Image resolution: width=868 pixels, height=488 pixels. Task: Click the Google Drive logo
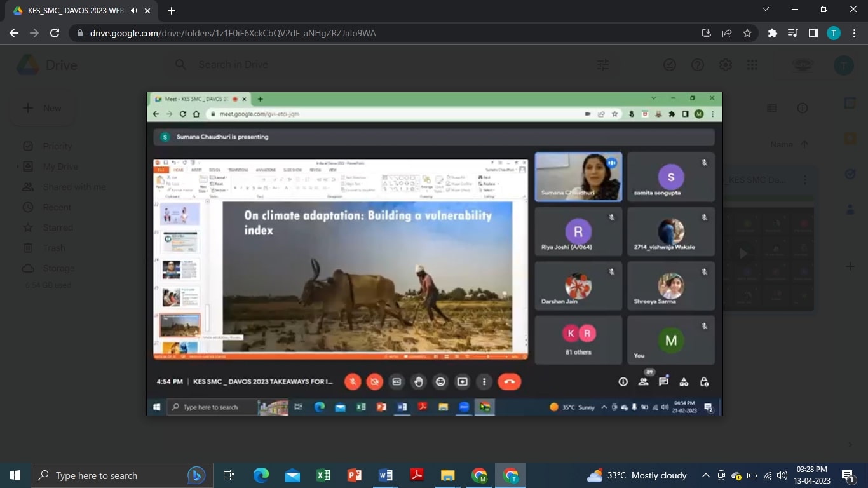[47, 65]
